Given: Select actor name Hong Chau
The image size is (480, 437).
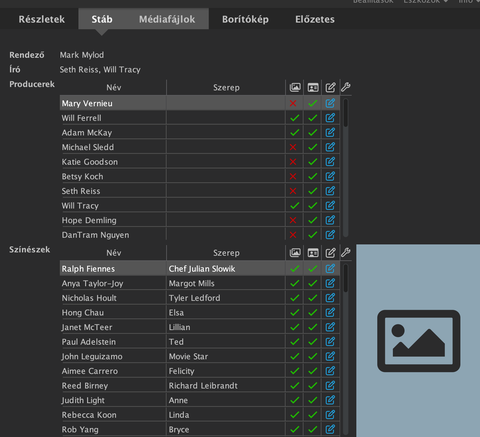Looking at the screenshot, I should 83,313.
